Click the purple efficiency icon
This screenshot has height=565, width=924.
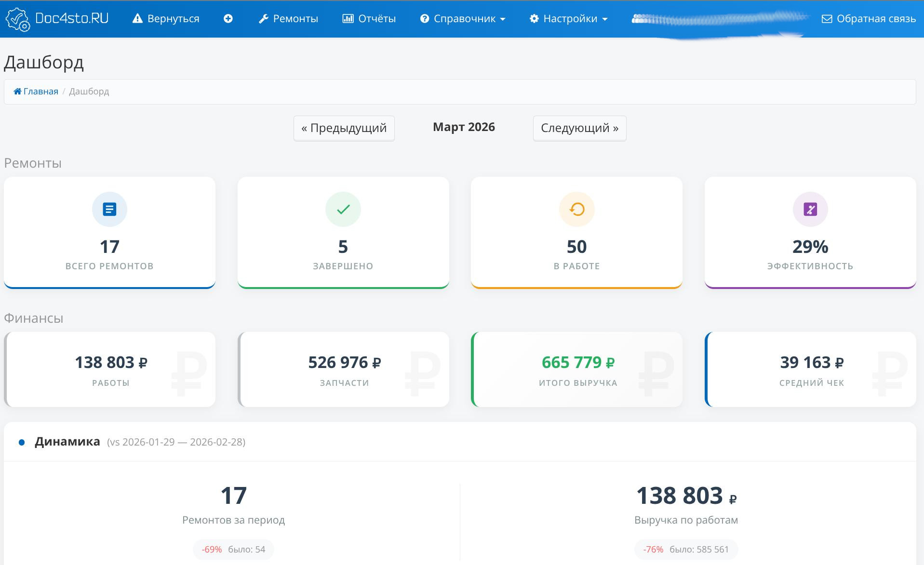810,210
